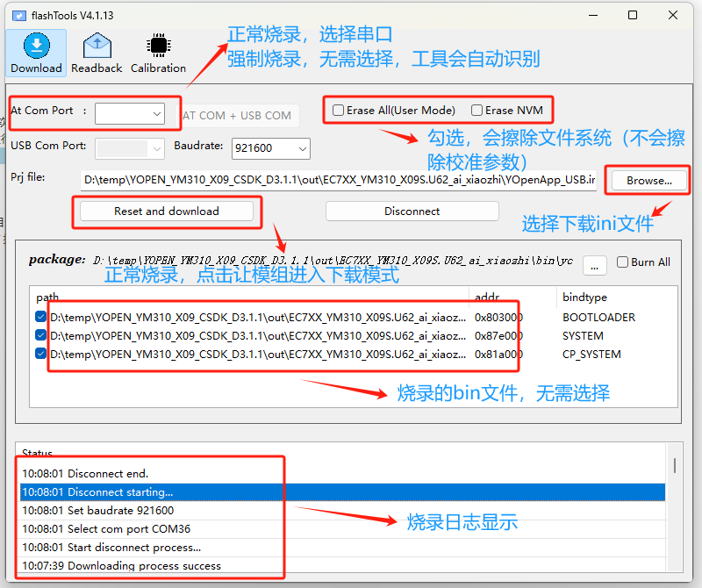
Task: Click the package path text
Action: point(333,260)
